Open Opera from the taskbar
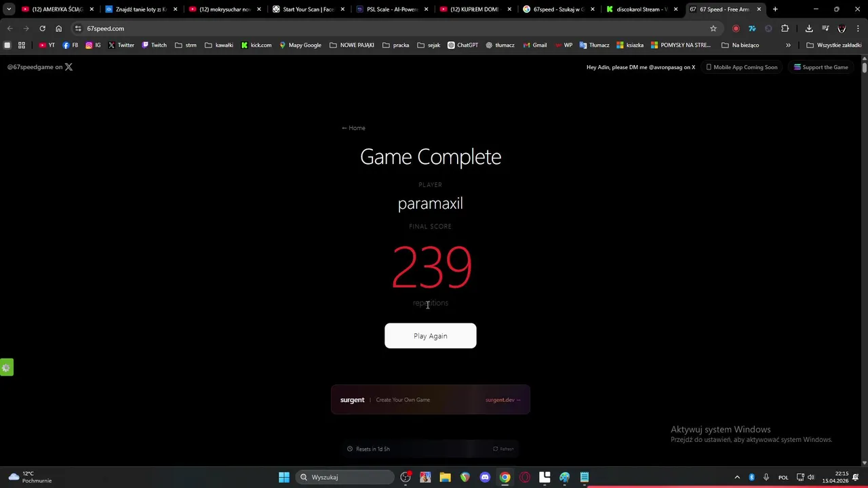 click(525, 477)
